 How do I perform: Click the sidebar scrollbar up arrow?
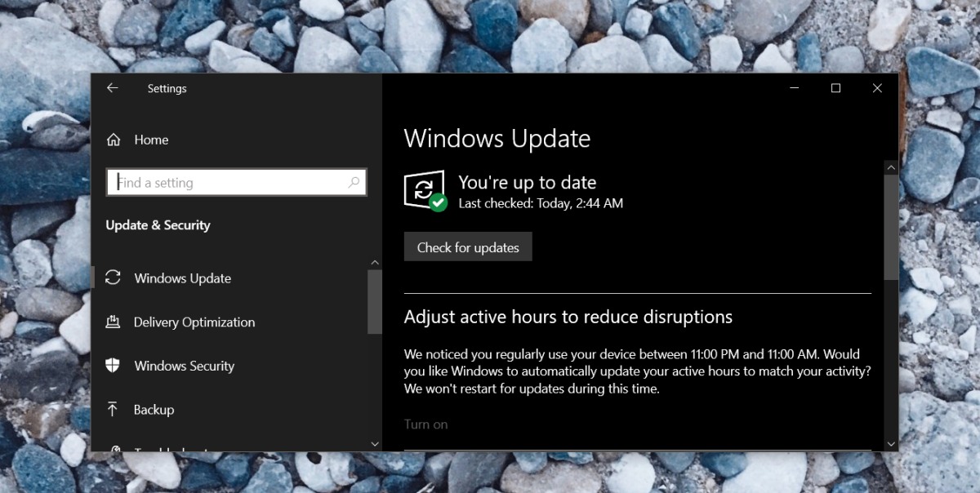point(375,262)
